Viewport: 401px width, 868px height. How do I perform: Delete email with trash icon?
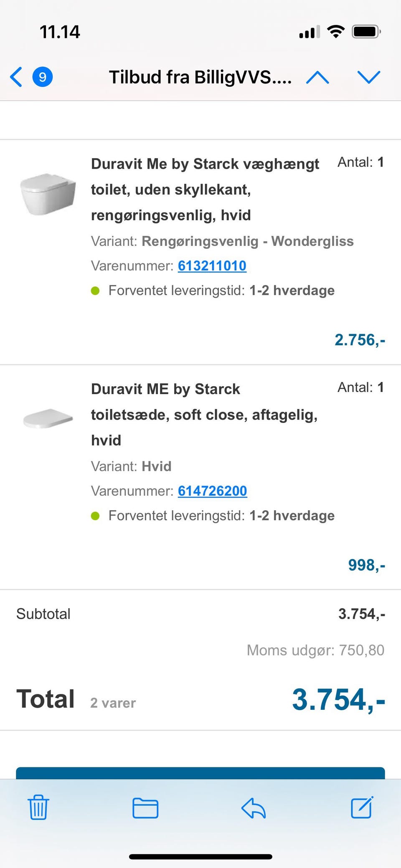(38, 807)
